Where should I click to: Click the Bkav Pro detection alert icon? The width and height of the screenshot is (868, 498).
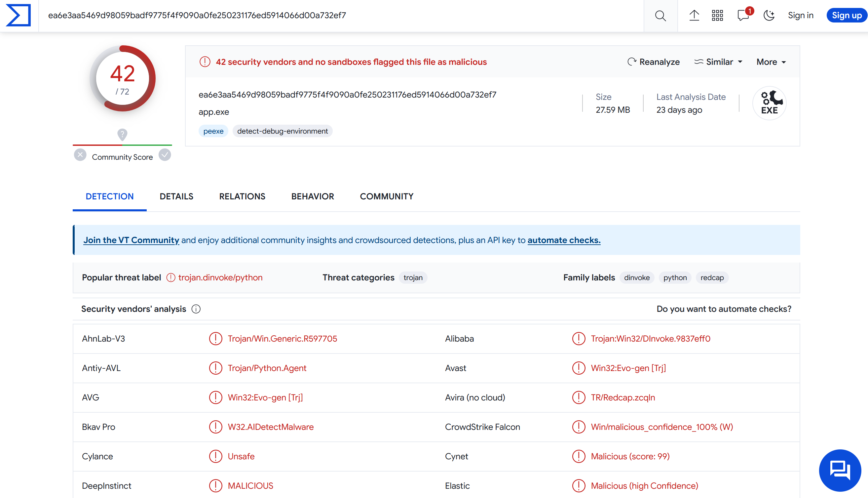pyautogui.click(x=215, y=427)
